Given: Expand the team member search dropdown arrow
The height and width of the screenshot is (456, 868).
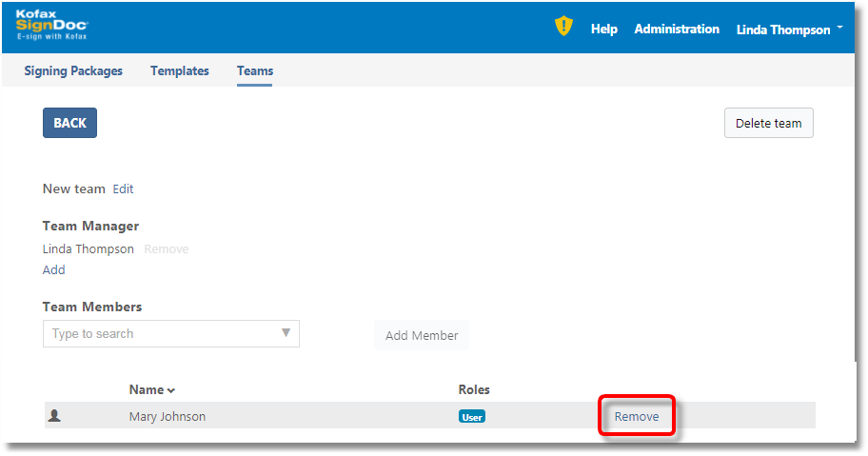Looking at the screenshot, I should tap(286, 333).
